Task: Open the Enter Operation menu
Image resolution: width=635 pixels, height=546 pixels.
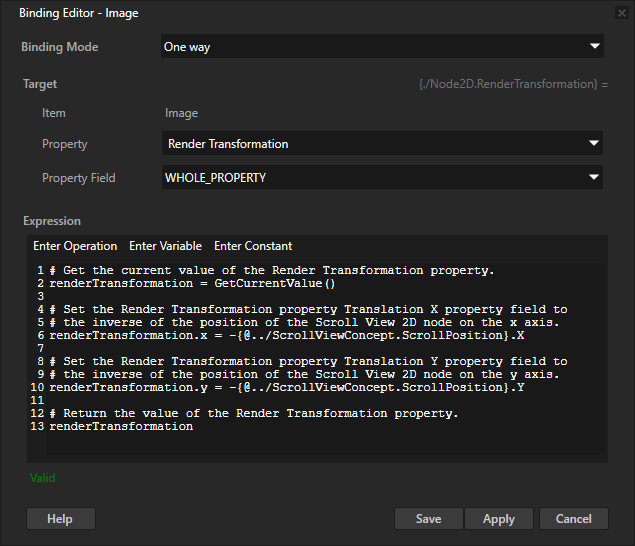Action: (75, 246)
